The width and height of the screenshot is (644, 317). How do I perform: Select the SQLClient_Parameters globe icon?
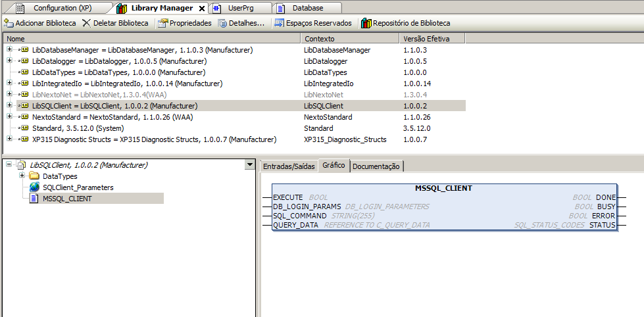(34, 187)
